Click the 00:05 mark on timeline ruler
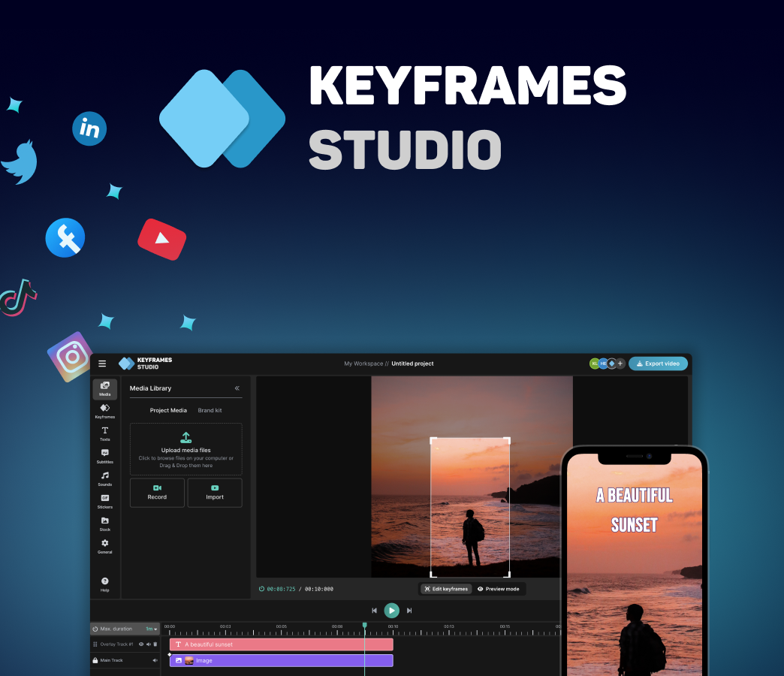Screen dimensions: 784x676 282,626
